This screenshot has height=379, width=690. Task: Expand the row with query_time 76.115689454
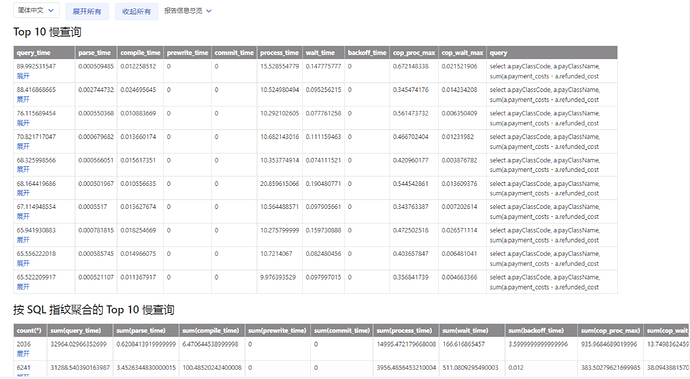[x=23, y=123]
